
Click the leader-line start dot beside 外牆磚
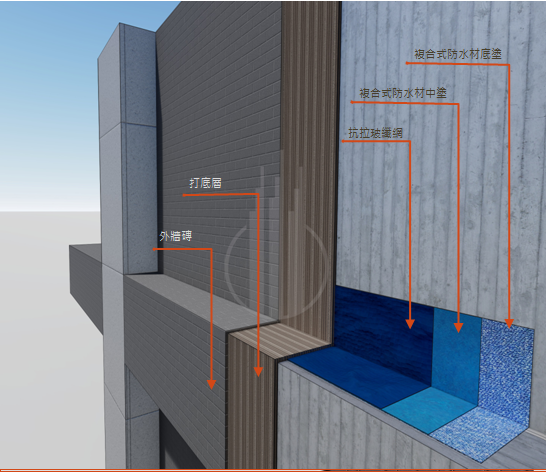point(154,249)
